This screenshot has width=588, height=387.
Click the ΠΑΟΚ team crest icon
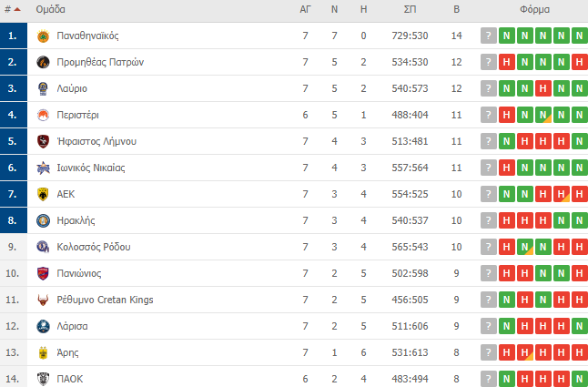coord(43,379)
